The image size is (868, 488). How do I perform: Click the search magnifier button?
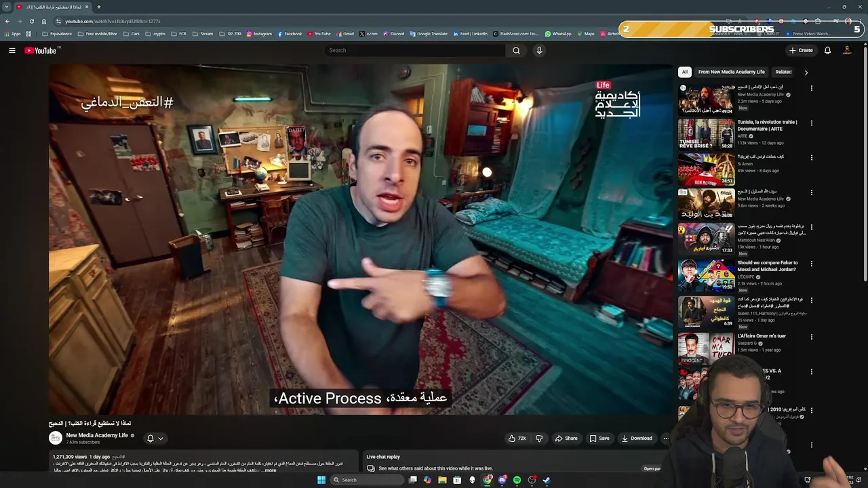[516, 50]
